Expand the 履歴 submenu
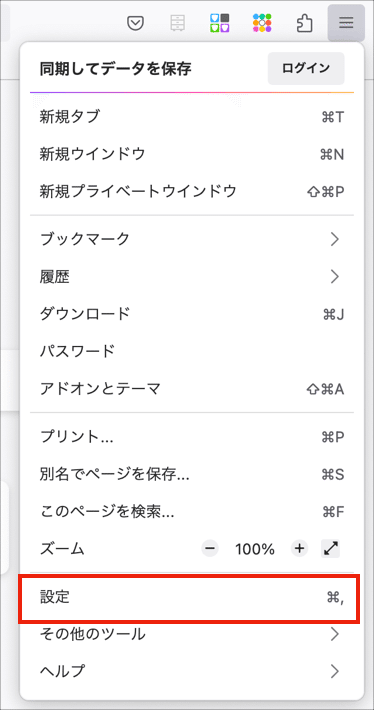Image resolution: width=374 pixels, height=710 pixels. tap(192, 276)
